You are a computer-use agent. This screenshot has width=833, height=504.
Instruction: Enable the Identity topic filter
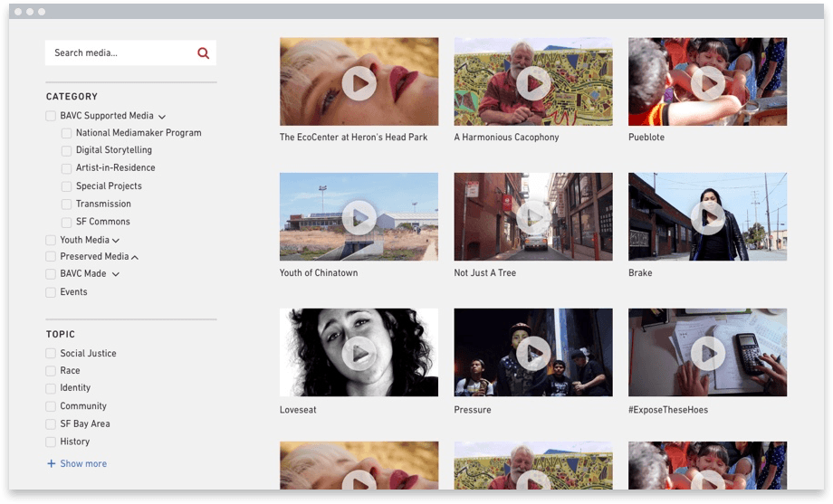click(51, 388)
